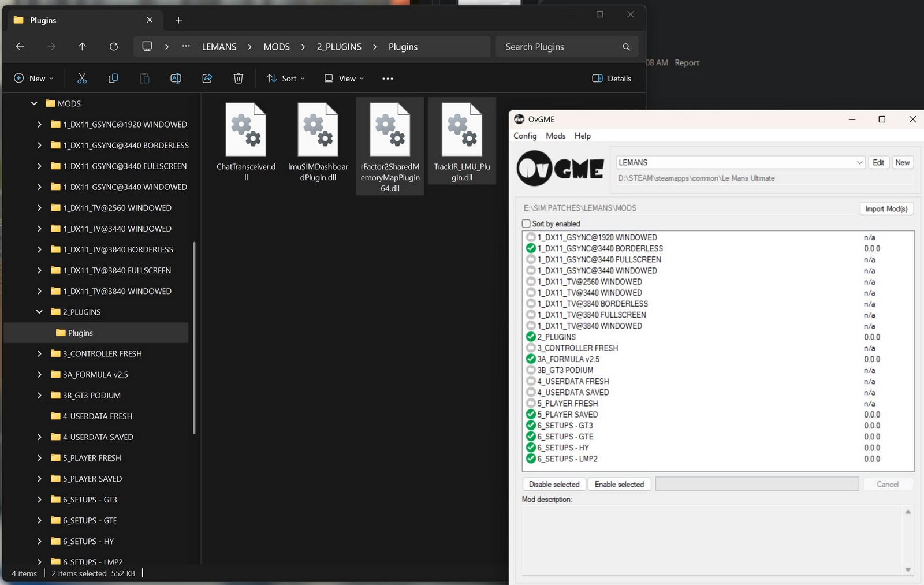Click Enable selected button

619,484
